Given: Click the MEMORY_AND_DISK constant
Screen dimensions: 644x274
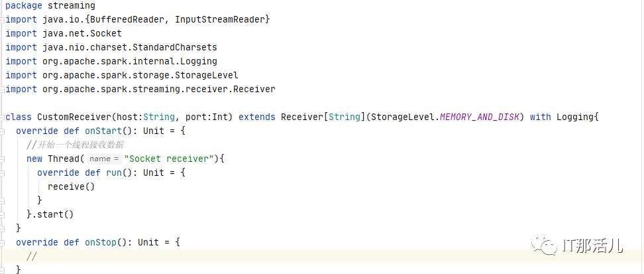Looking at the screenshot, I should (x=479, y=117).
